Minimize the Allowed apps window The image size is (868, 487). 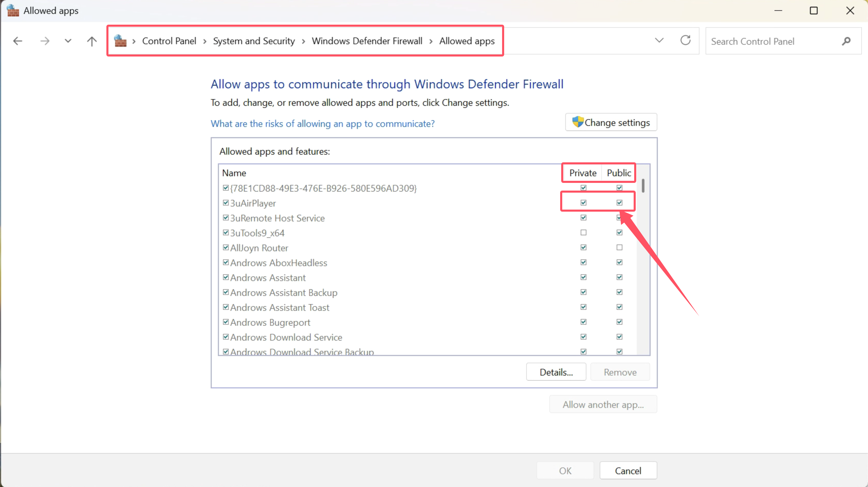point(778,11)
